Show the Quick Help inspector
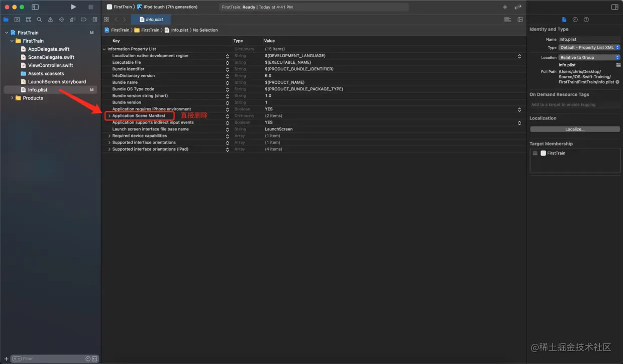This screenshot has height=364, width=623. pos(586,19)
